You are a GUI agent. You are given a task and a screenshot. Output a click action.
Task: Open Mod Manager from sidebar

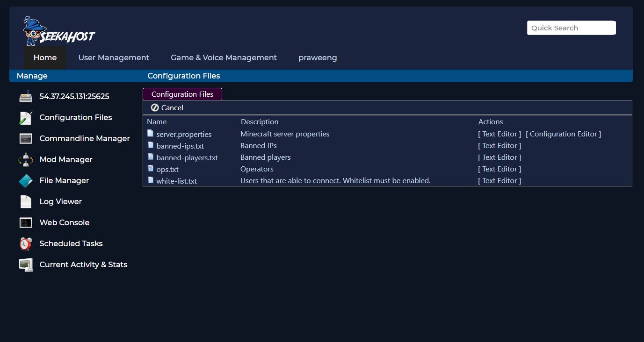point(66,160)
